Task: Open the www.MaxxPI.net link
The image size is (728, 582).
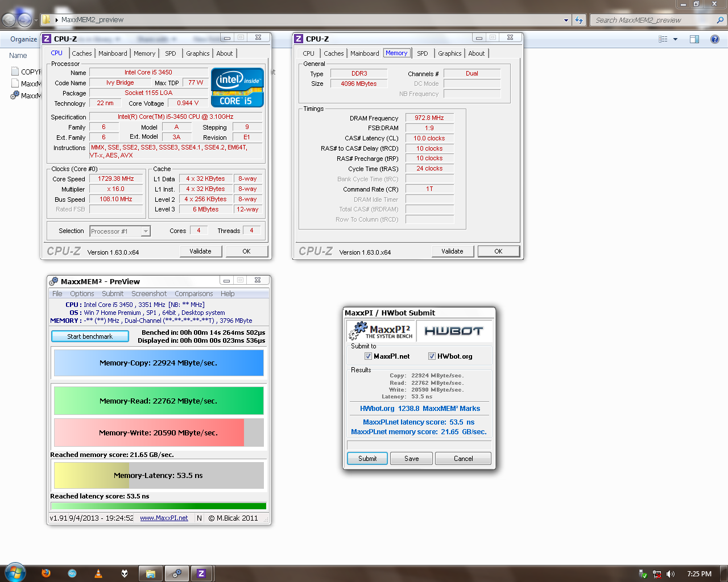Action: coord(164,518)
